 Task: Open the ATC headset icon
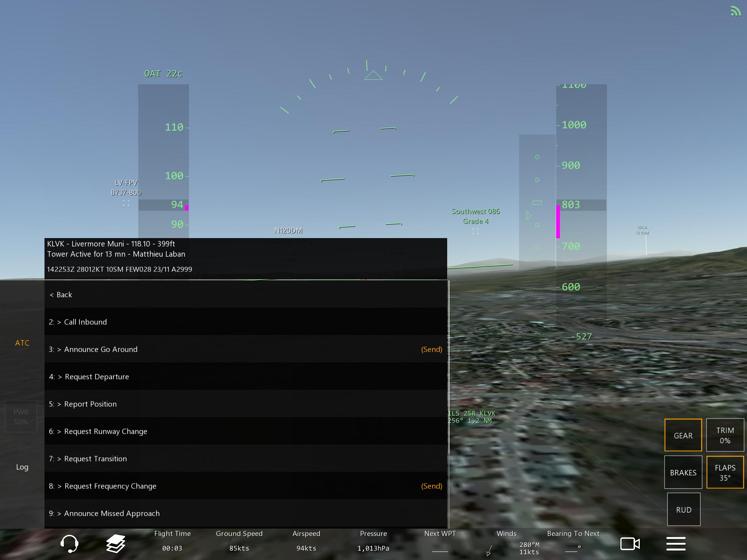click(x=69, y=544)
